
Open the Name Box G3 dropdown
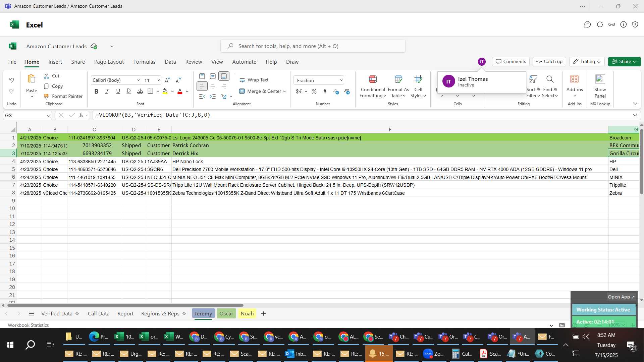pos(49,116)
